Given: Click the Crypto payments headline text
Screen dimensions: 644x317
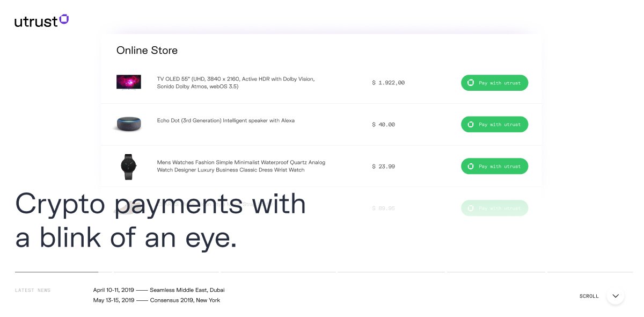Looking at the screenshot, I should [160, 221].
